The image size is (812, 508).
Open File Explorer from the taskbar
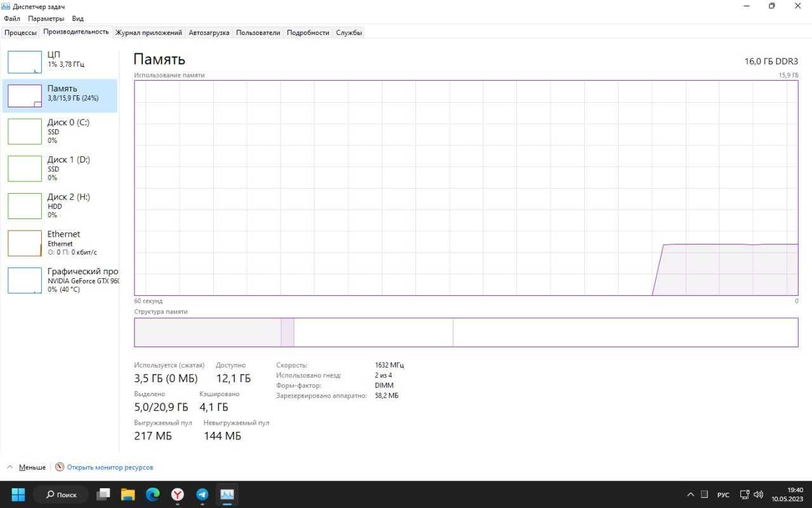tap(128, 494)
